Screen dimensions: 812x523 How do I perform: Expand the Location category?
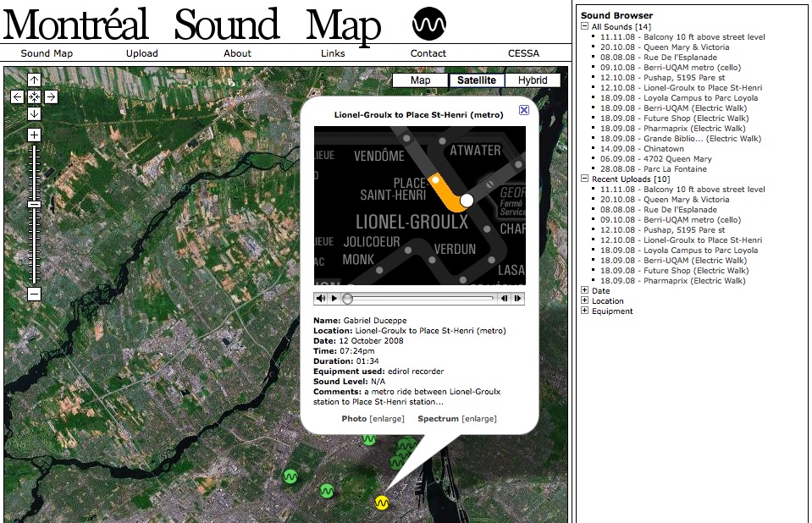pyautogui.click(x=584, y=300)
